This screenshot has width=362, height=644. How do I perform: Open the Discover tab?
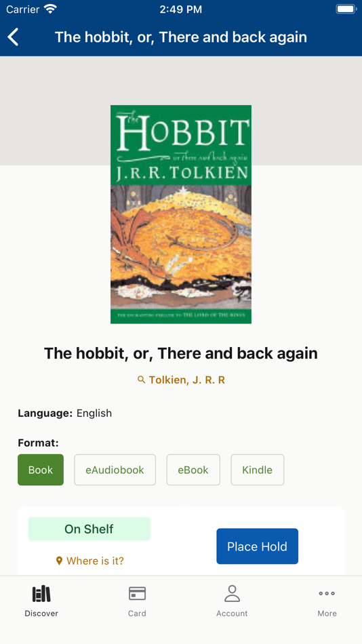point(41,602)
